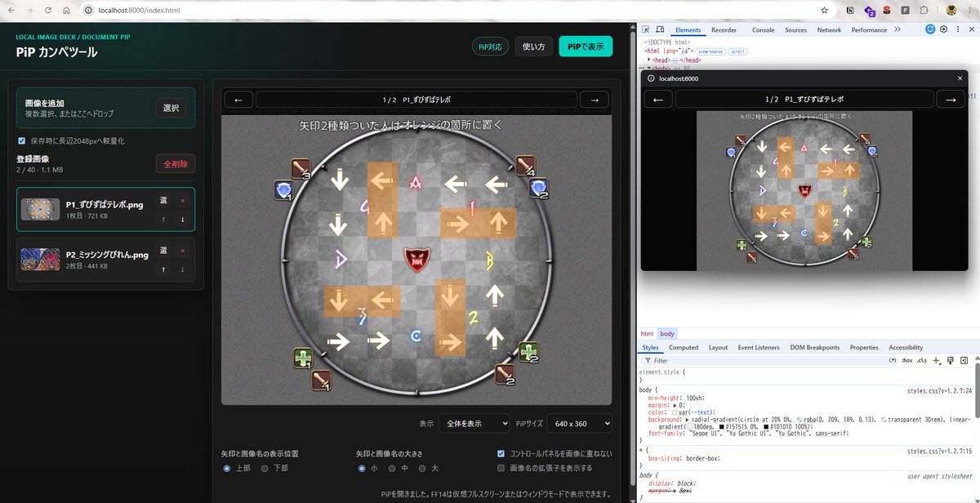Select the 上部 position radio button
This screenshot has height=503, width=980.
click(x=227, y=468)
